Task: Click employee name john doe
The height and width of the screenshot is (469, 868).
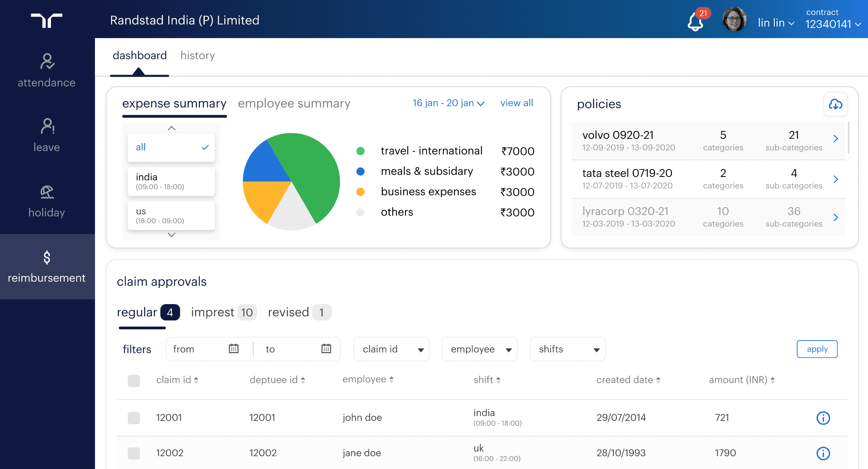Action: click(x=362, y=418)
